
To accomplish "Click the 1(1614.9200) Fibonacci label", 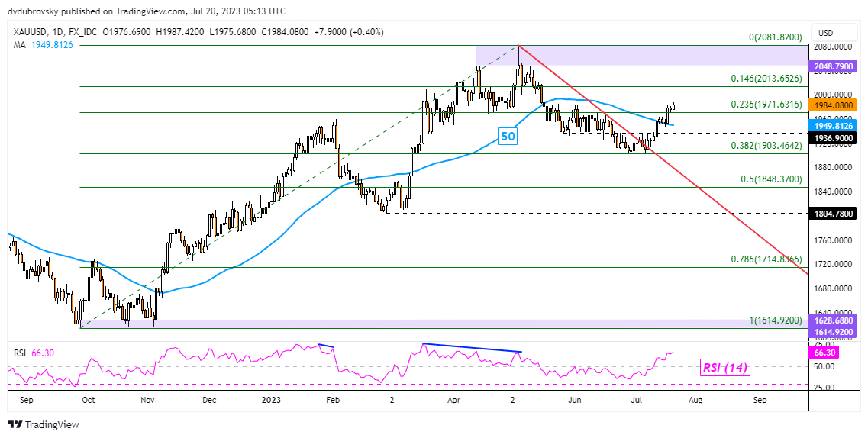I will [775, 320].
